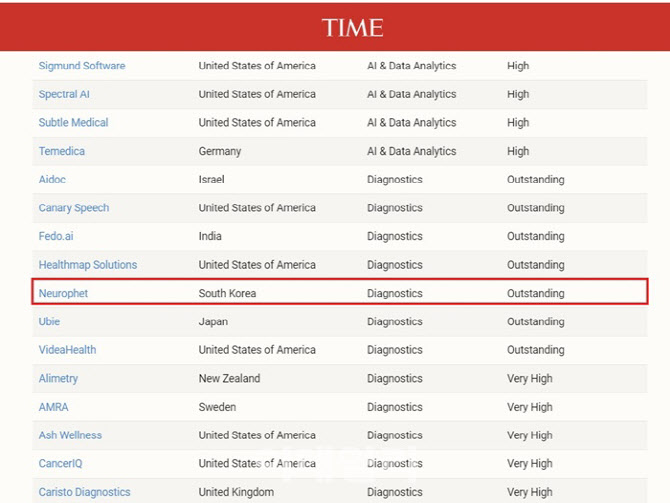Visit the VideaHealth link
Viewport: 670px width, 503px height.
68,350
